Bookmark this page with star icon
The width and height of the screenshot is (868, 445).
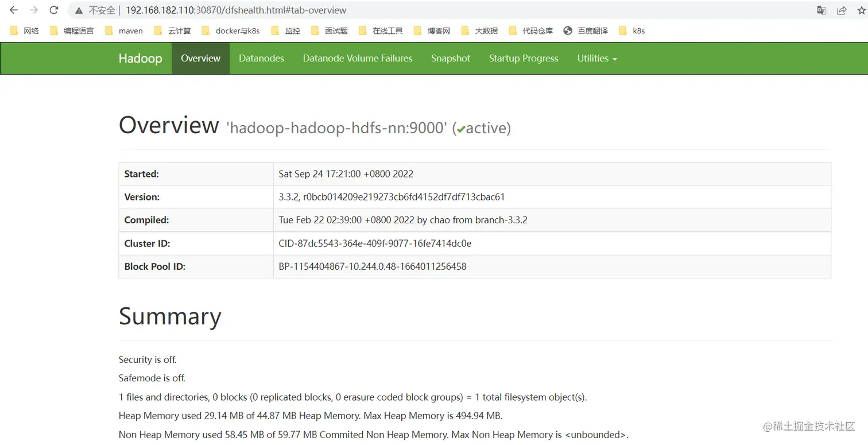point(861,10)
